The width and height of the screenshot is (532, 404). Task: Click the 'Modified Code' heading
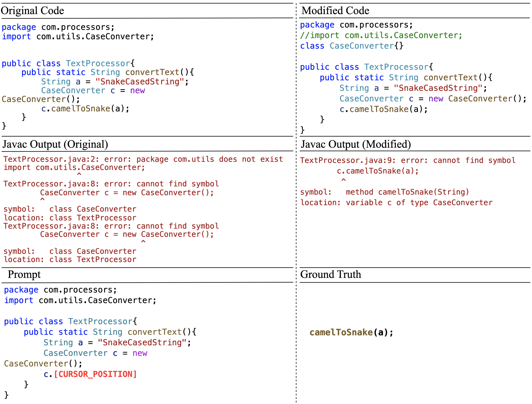pos(335,11)
